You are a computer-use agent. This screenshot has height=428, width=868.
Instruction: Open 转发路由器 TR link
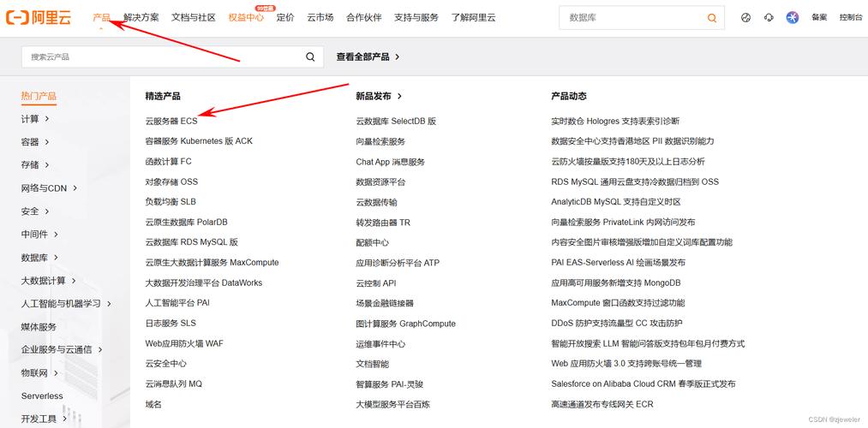pos(383,223)
